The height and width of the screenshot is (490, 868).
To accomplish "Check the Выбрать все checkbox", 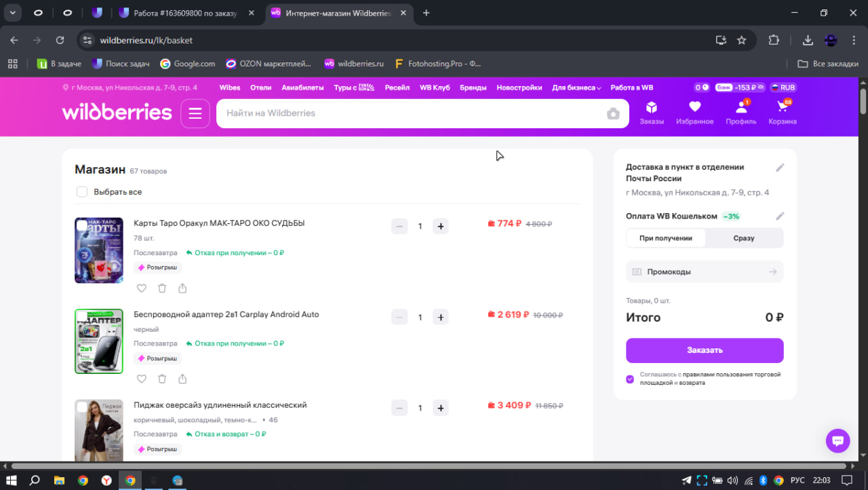I will coord(82,192).
